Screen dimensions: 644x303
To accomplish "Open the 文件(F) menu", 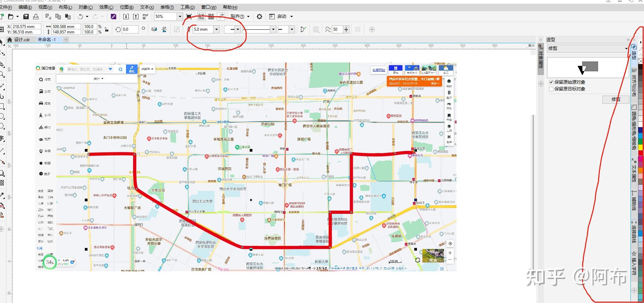I will point(6,7).
